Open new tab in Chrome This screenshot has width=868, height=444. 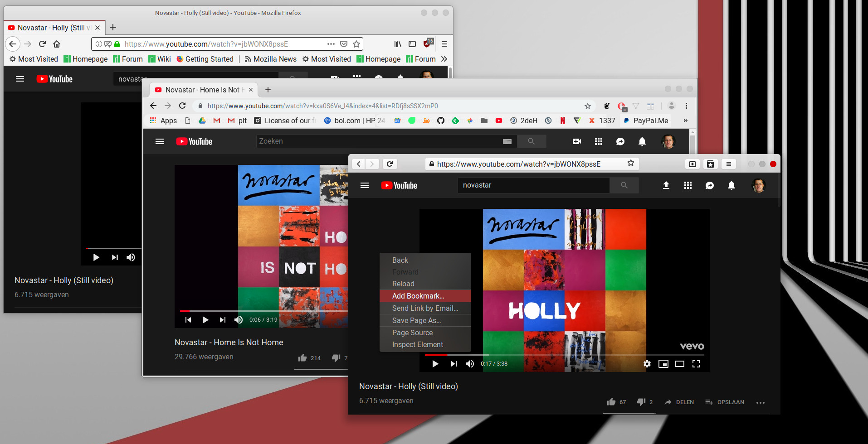[268, 90]
